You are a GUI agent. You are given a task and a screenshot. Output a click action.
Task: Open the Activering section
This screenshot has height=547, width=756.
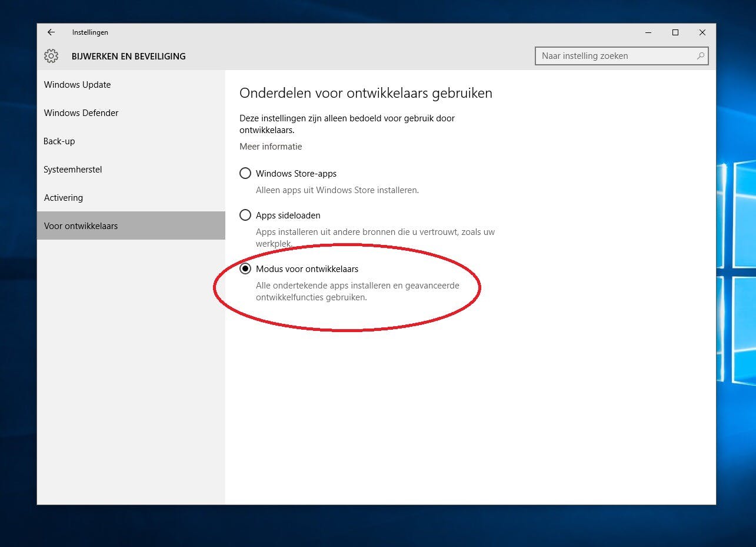coord(131,198)
